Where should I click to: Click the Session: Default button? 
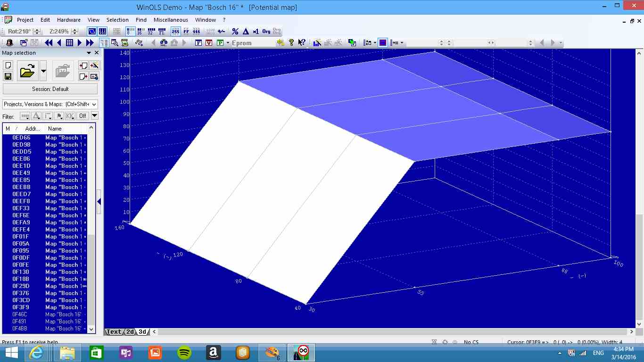(x=50, y=89)
